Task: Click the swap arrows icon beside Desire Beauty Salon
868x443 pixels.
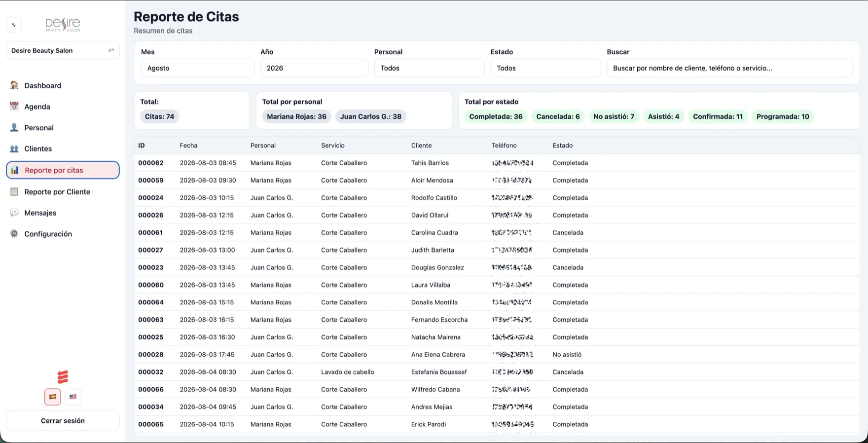Action: tap(111, 50)
